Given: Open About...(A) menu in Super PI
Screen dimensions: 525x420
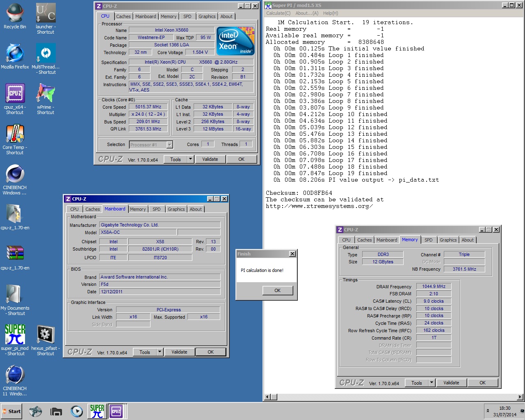Looking at the screenshot, I should coord(307,13).
